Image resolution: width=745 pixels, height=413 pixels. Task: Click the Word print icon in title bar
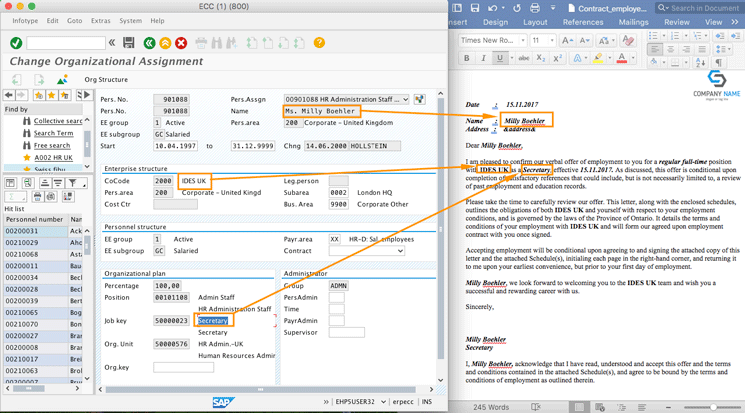[535, 8]
